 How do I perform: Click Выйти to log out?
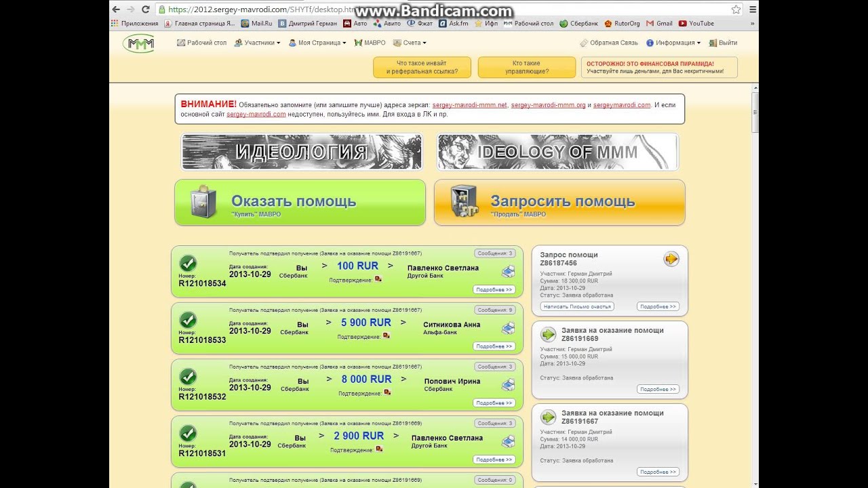pyautogui.click(x=723, y=43)
